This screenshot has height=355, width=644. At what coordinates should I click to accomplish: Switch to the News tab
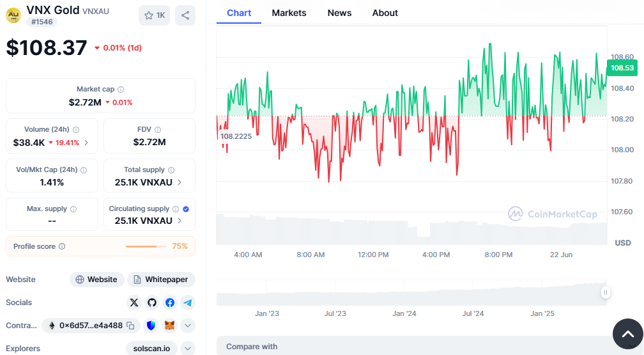[x=339, y=13]
